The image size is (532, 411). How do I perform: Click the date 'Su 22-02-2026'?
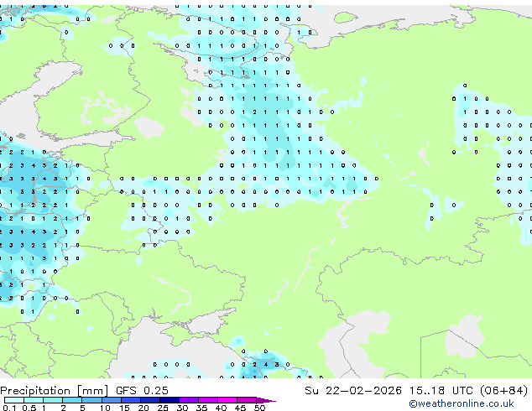[353, 391]
